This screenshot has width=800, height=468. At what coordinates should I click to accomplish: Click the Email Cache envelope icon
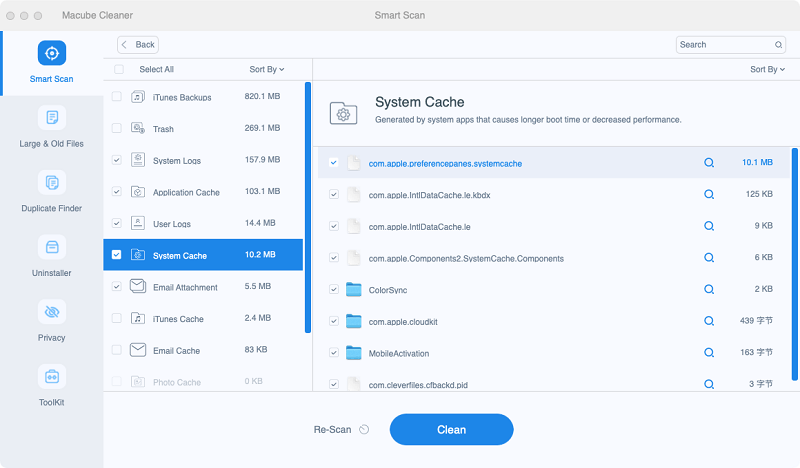[138, 350]
